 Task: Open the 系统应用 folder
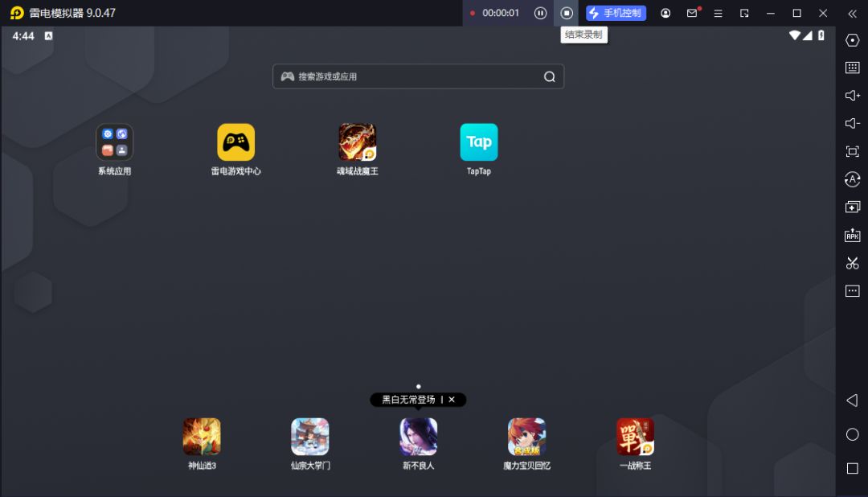(x=115, y=142)
